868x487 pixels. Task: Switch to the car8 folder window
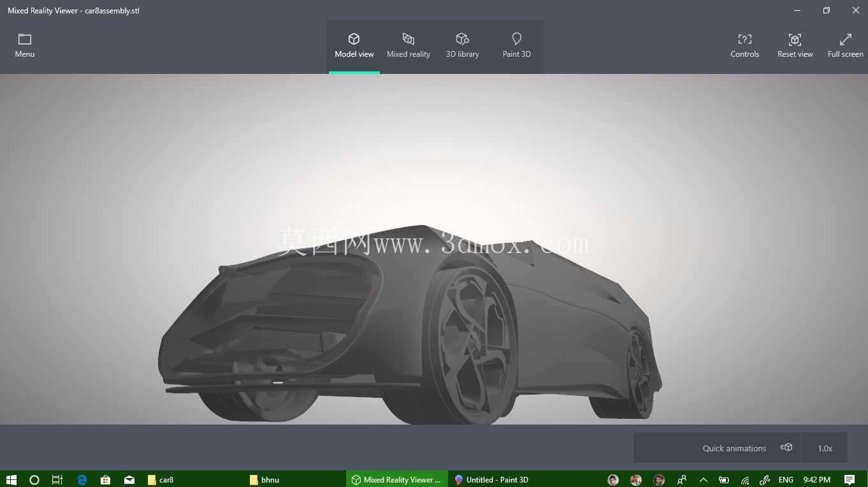(192, 479)
